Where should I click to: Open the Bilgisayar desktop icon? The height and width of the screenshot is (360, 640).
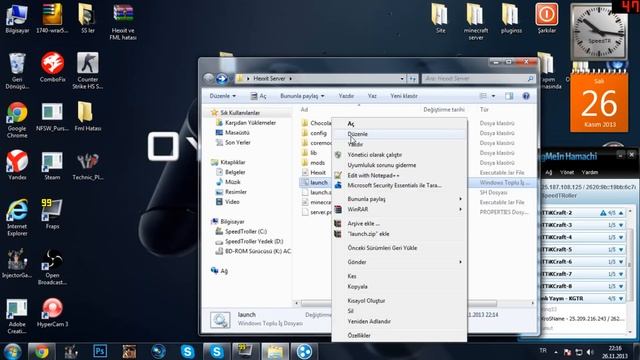pos(17,19)
